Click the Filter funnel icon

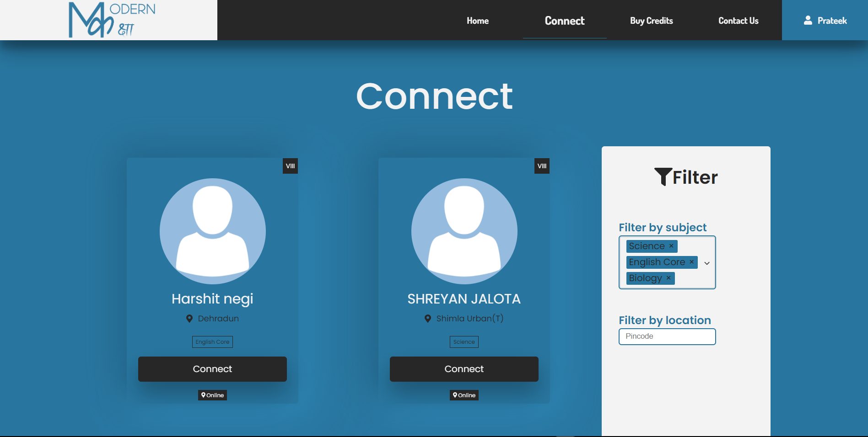663,176
